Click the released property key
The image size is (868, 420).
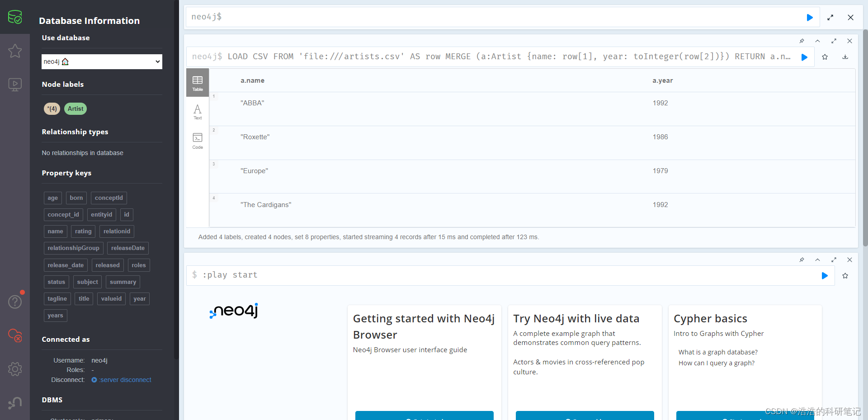click(108, 265)
